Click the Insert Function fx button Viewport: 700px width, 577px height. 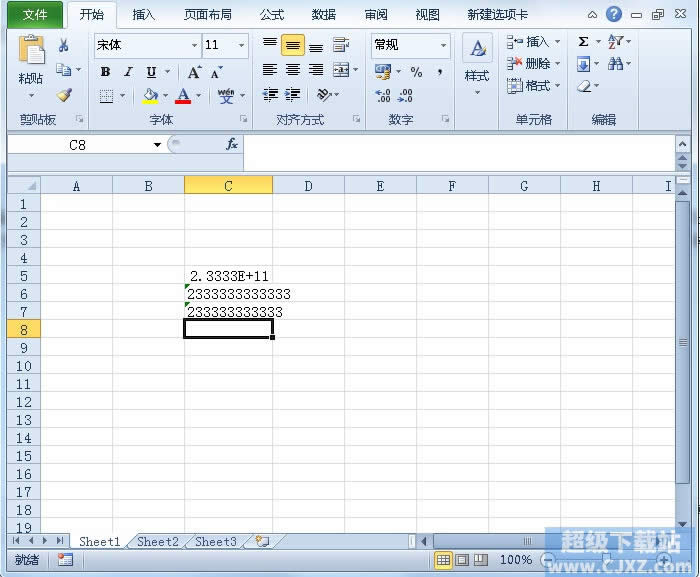point(232,144)
